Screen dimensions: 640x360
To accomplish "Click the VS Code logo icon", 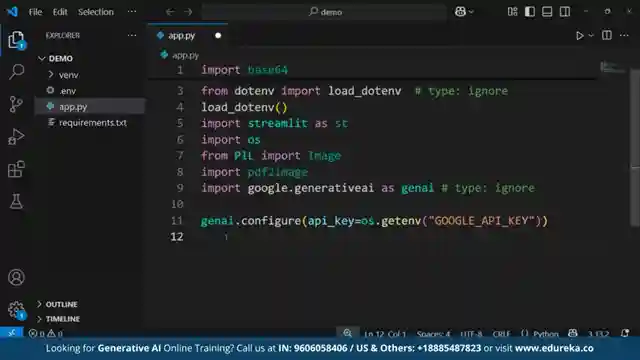I will coord(12,11).
